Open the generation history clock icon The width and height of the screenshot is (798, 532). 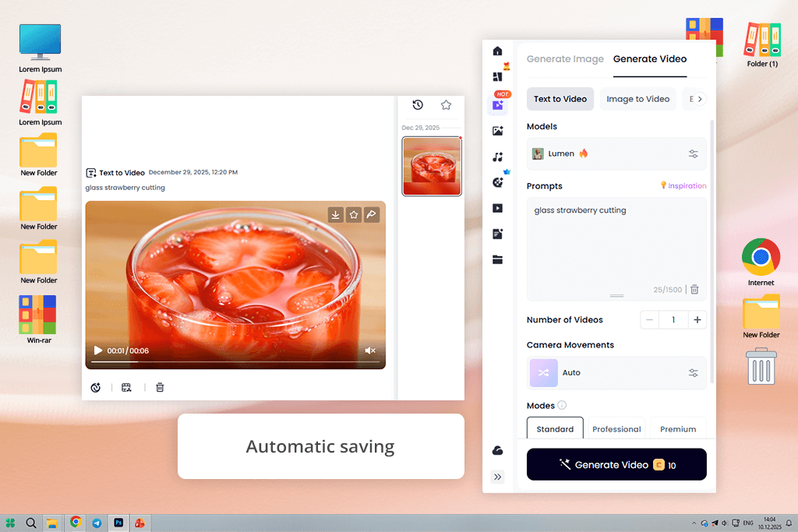(x=418, y=105)
